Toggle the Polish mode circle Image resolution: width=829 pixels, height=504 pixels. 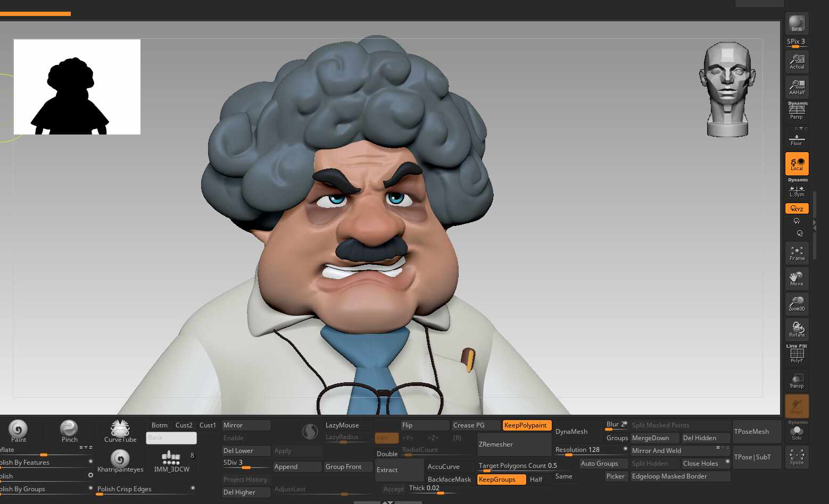[x=90, y=475]
